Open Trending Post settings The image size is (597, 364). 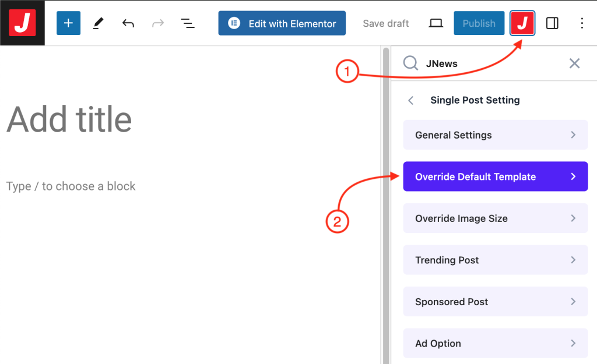(x=495, y=260)
